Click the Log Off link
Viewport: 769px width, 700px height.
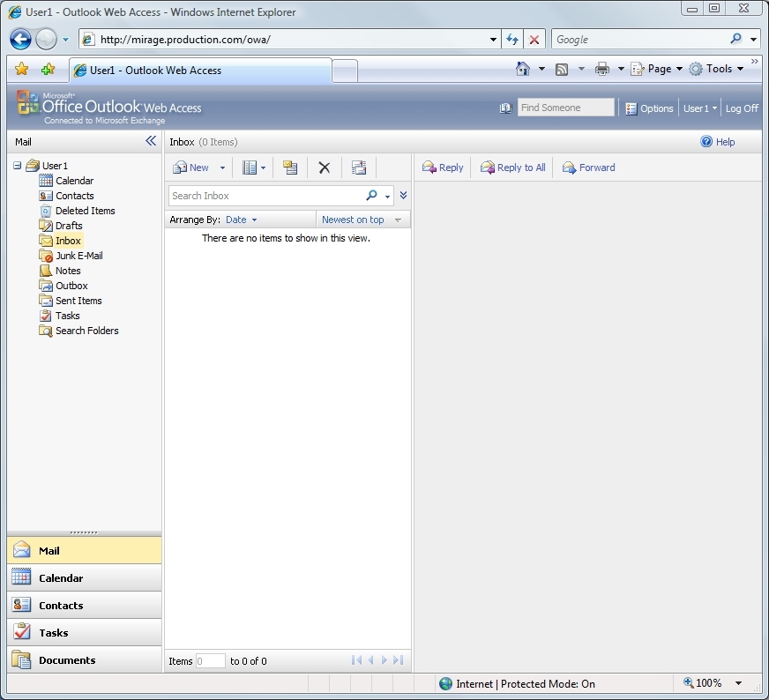pos(741,108)
